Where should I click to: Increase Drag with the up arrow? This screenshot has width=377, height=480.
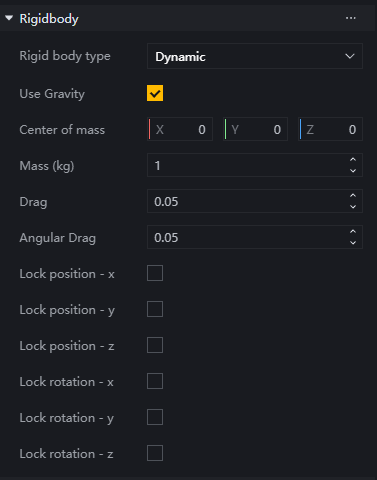tap(353, 196)
